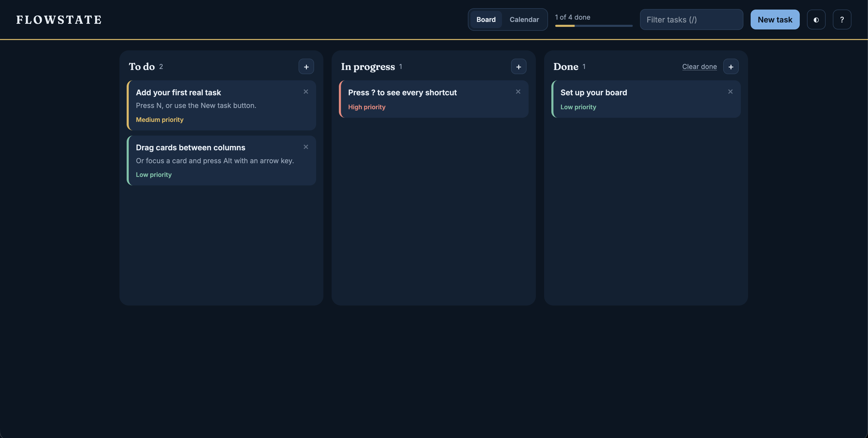Delete the 'Set up your board' card
Image resolution: width=868 pixels, height=438 pixels.
[730, 92]
